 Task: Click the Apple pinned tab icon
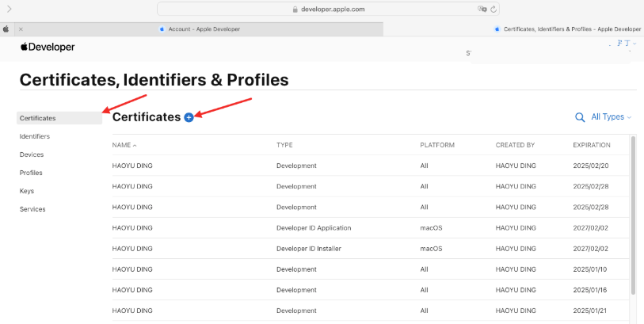pos(6,29)
